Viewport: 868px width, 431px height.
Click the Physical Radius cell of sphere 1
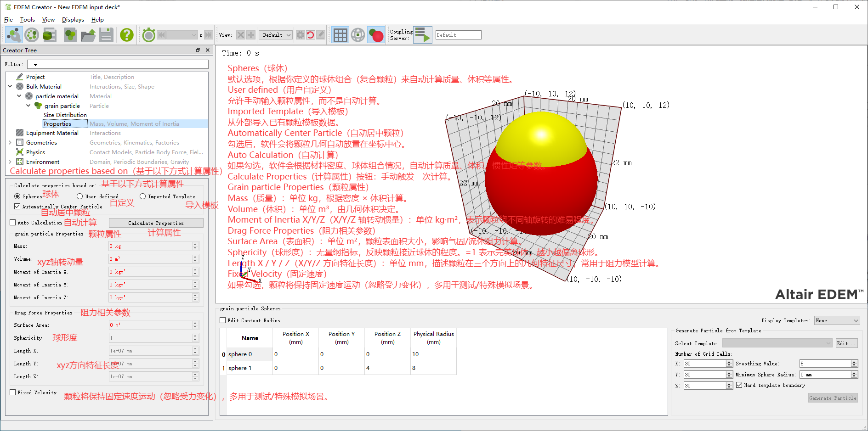pos(433,368)
